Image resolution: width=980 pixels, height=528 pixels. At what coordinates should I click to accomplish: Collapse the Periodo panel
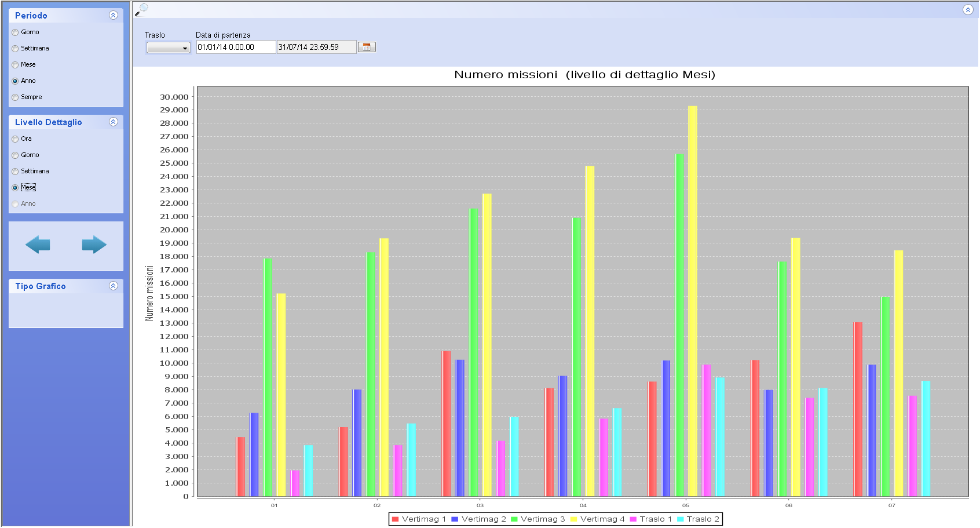(x=114, y=16)
